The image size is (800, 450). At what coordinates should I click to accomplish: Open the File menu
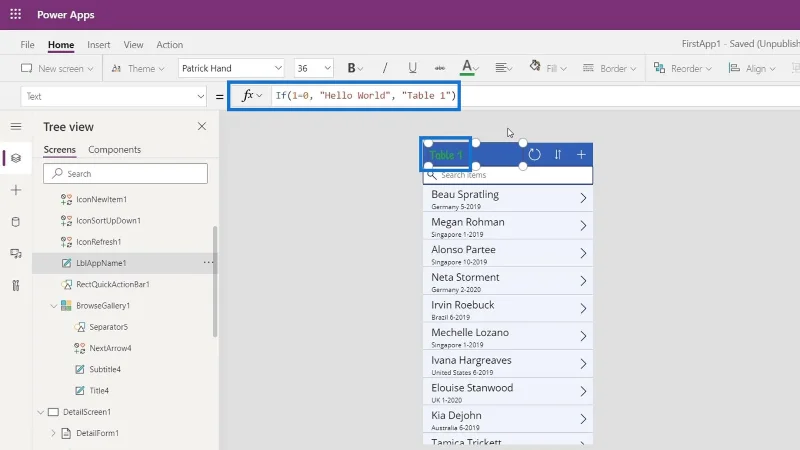click(27, 44)
